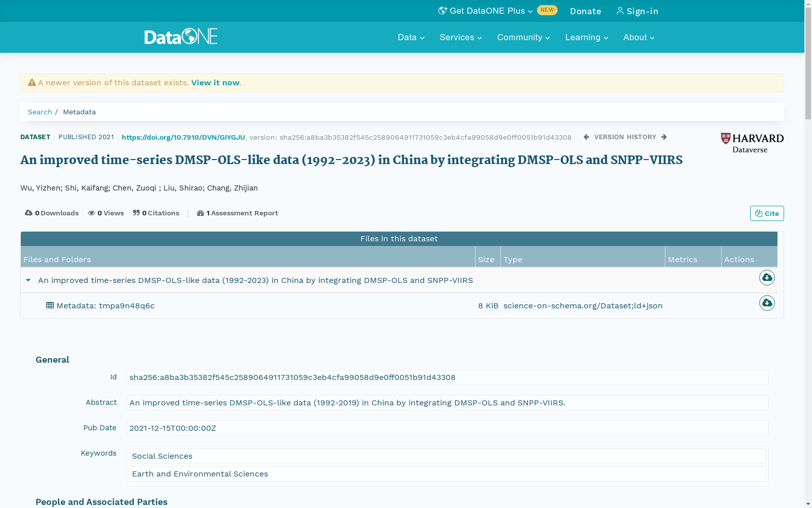The image size is (812, 508).
Task: Click the Sign-in user icon
Action: (x=620, y=11)
